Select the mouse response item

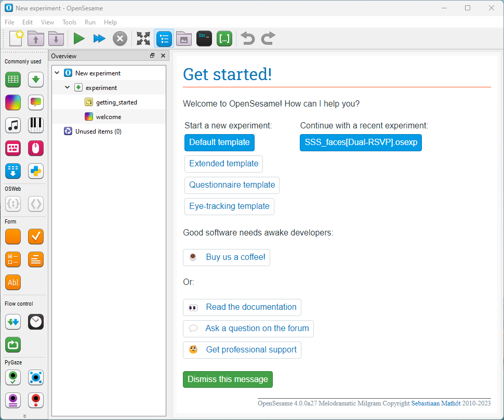(36, 148)
